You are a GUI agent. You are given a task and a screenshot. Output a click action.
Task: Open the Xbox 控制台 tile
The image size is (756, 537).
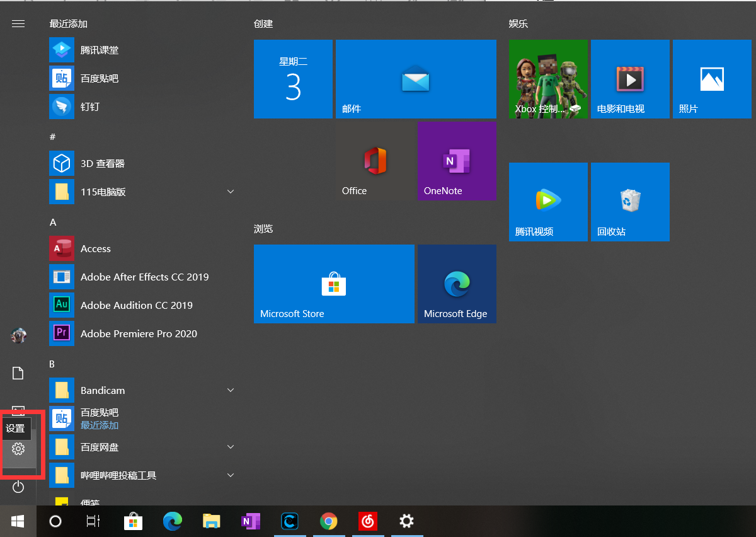(548, 79)
